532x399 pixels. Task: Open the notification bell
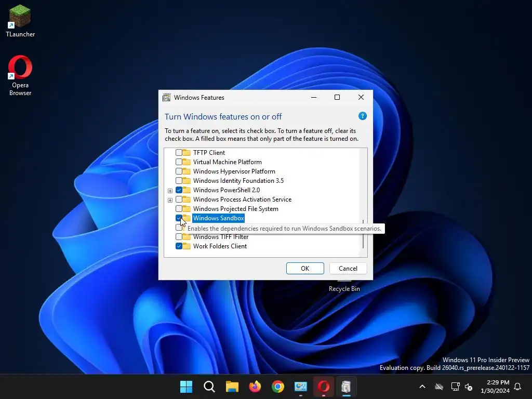[x=517, y=387]
